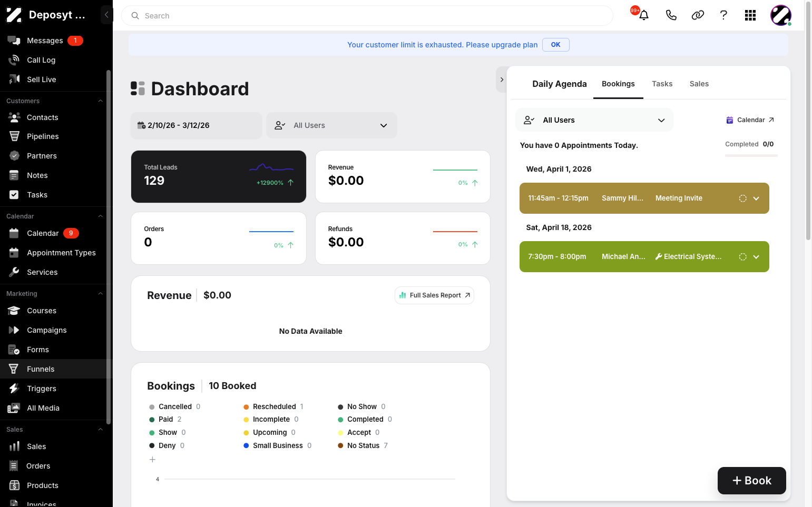
Task: Click the Search input field
Action: [x=367, y=16]
